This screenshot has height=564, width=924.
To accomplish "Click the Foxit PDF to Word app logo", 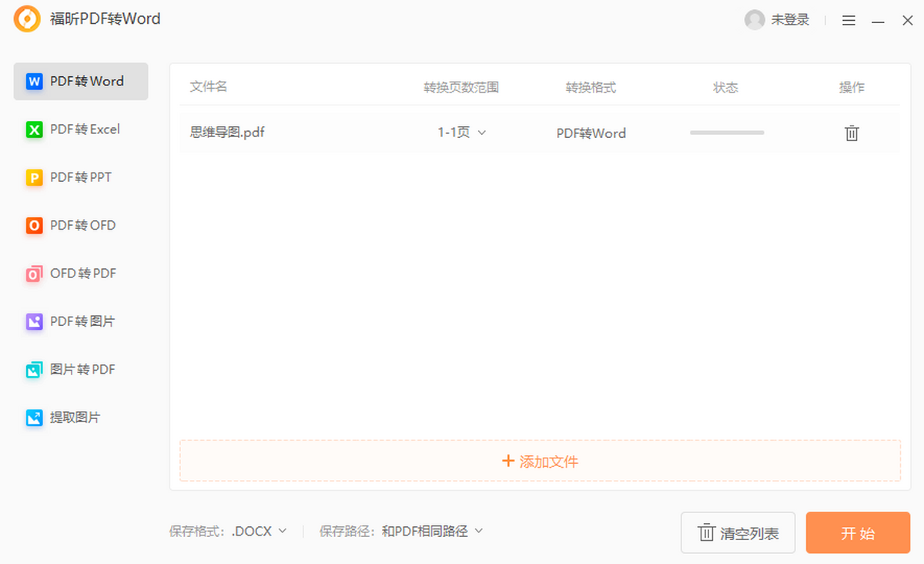I will pos(27,19).
